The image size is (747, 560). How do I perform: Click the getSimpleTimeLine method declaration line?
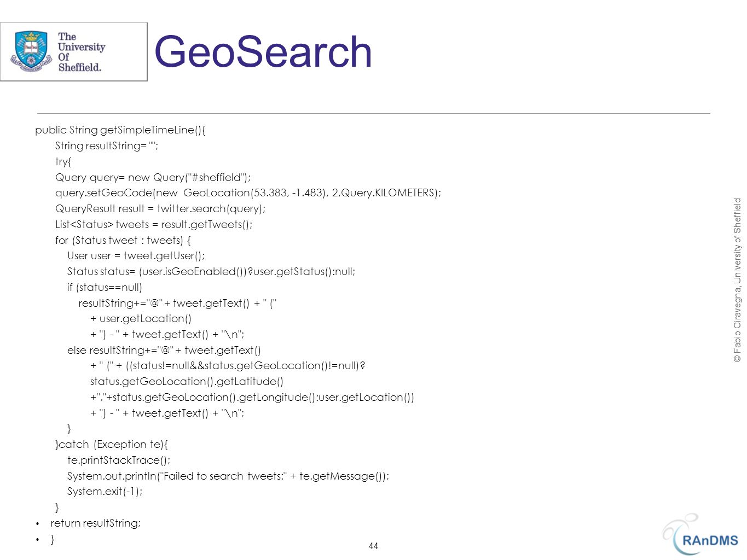[x=120, y=130]
